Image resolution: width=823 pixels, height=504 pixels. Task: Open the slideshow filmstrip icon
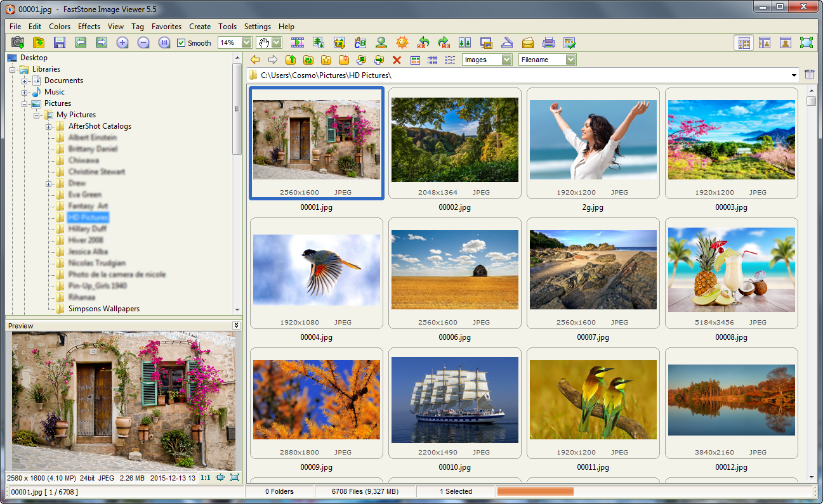[298, 42]
